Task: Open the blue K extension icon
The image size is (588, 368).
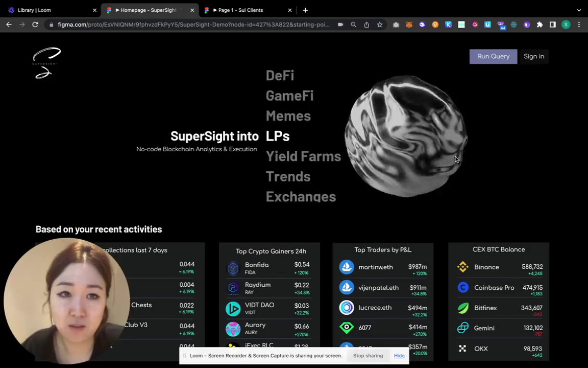Action: (x=448, y=25)
